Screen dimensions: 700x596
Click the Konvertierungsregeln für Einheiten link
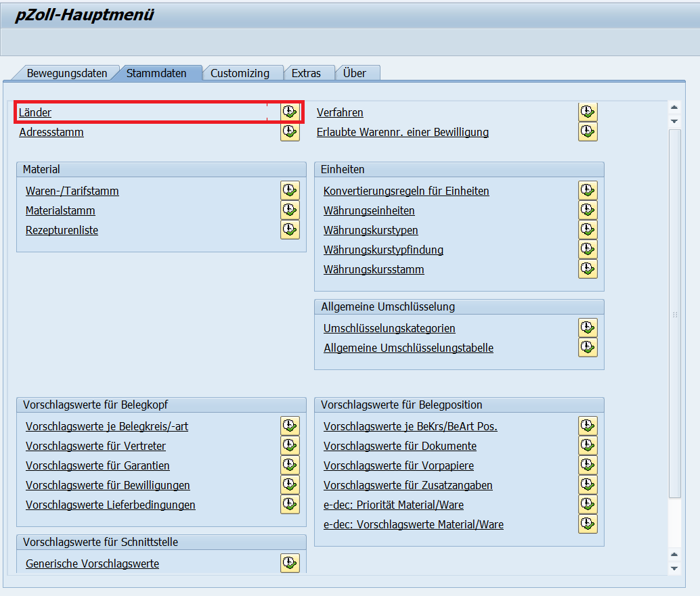coord(406,191)
